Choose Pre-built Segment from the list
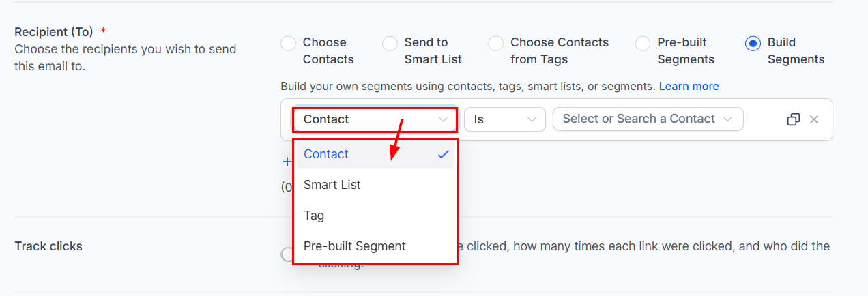868x296 pixels. pos(375,246)
